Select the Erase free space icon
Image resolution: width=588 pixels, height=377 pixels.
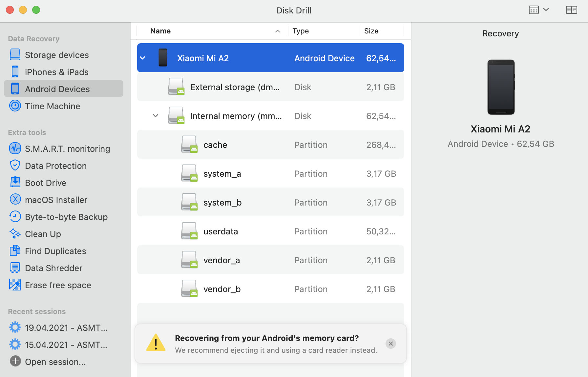[x=15, y=285]
